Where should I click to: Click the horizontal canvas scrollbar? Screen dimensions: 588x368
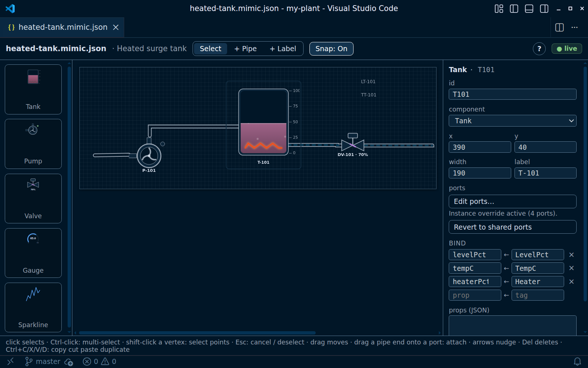tap(197, 333)
